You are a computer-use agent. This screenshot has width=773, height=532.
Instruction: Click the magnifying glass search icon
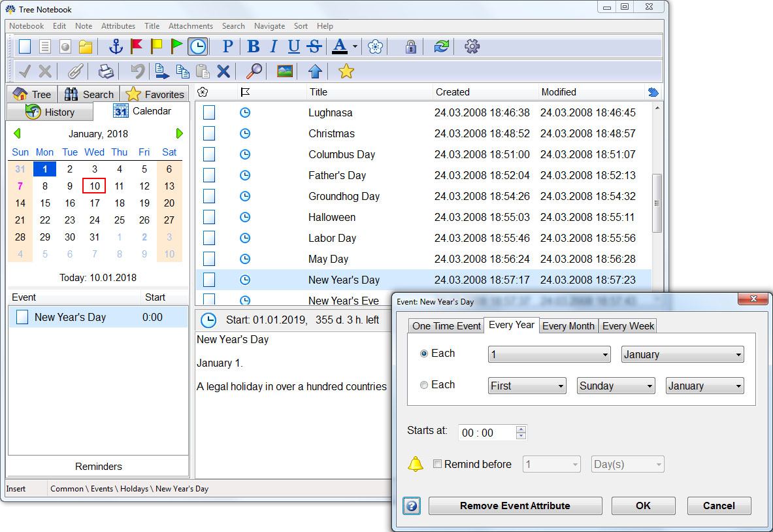(x=254, y=71)
